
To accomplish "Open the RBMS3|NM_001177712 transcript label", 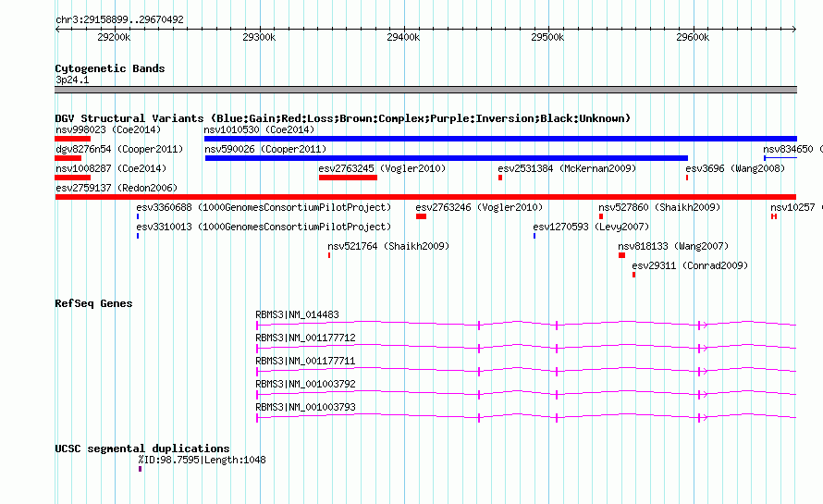I will point(305,338).
